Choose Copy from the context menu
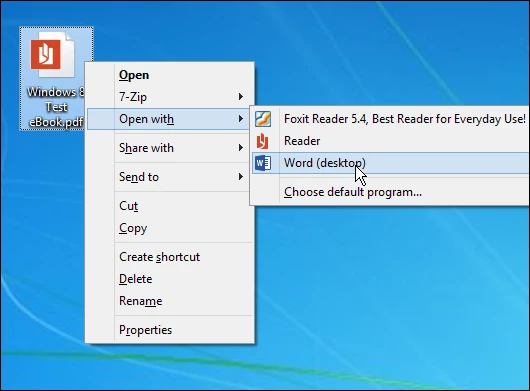The height and width of the screenshot is (391, 530). tap(169, 228)
